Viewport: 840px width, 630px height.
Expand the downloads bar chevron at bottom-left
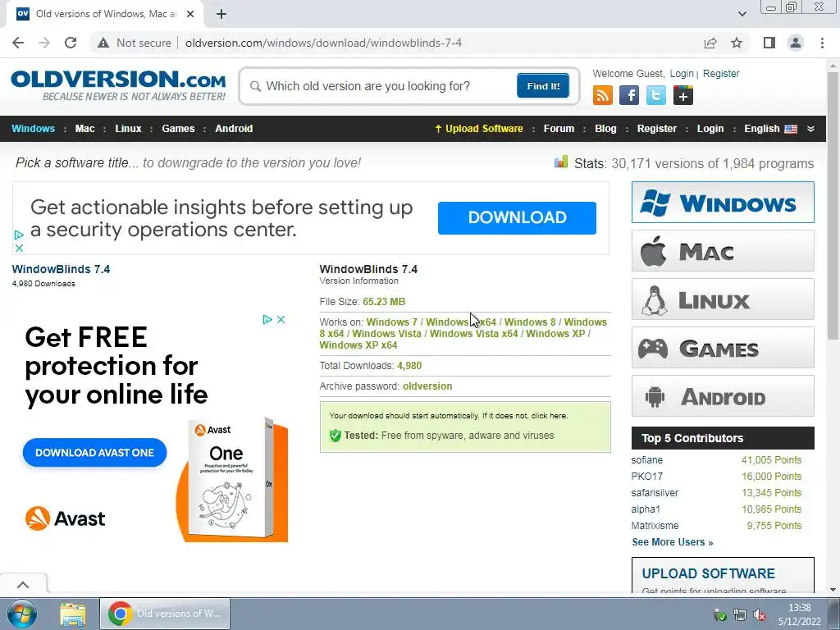click(x=22, y=584)
